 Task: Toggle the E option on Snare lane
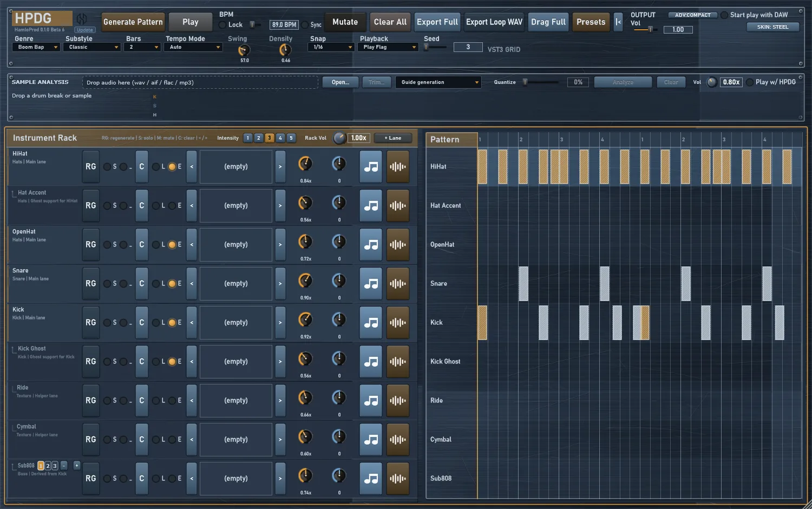pyautogui.click(x=172, y=284)
